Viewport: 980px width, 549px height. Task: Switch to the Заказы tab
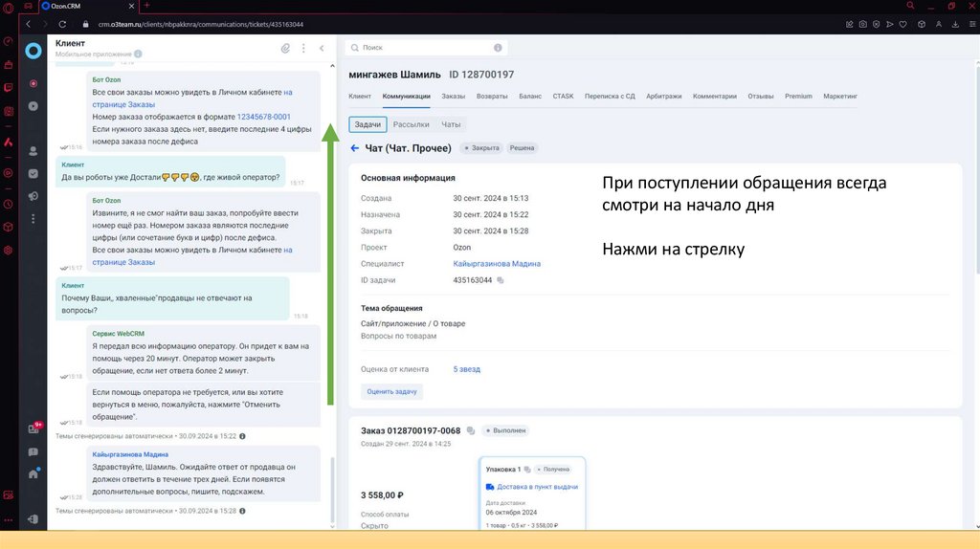click(x=453, y=97)
